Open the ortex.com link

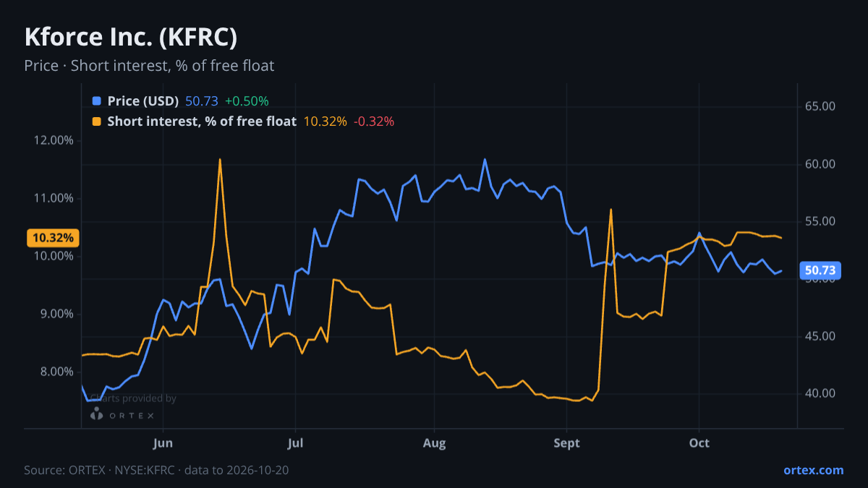pos(813,470)
